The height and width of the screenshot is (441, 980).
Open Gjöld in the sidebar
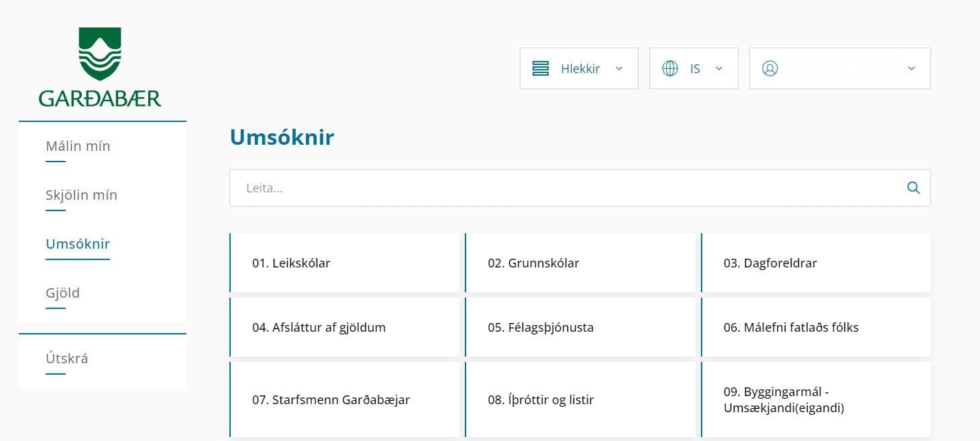point(62,293)
